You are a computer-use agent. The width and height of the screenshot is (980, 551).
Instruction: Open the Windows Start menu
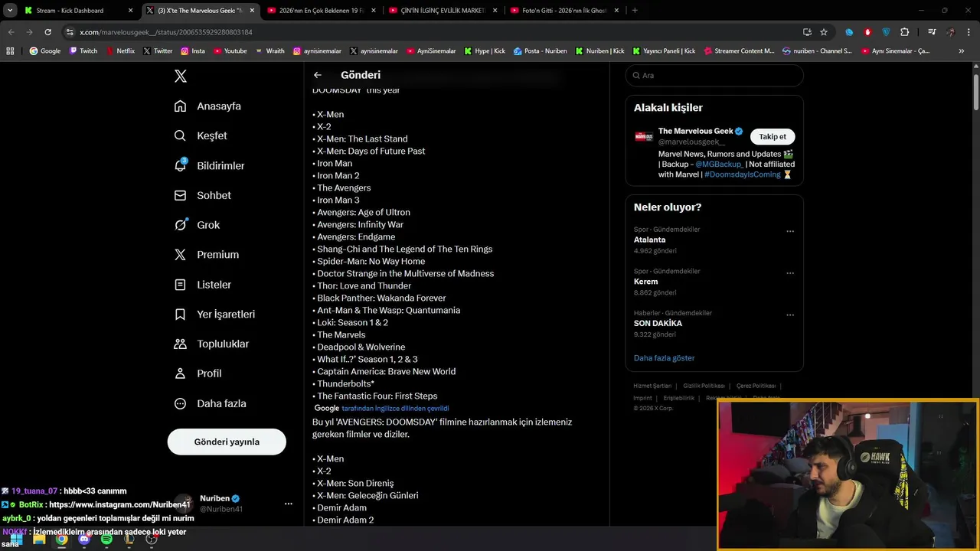(16, 539)
